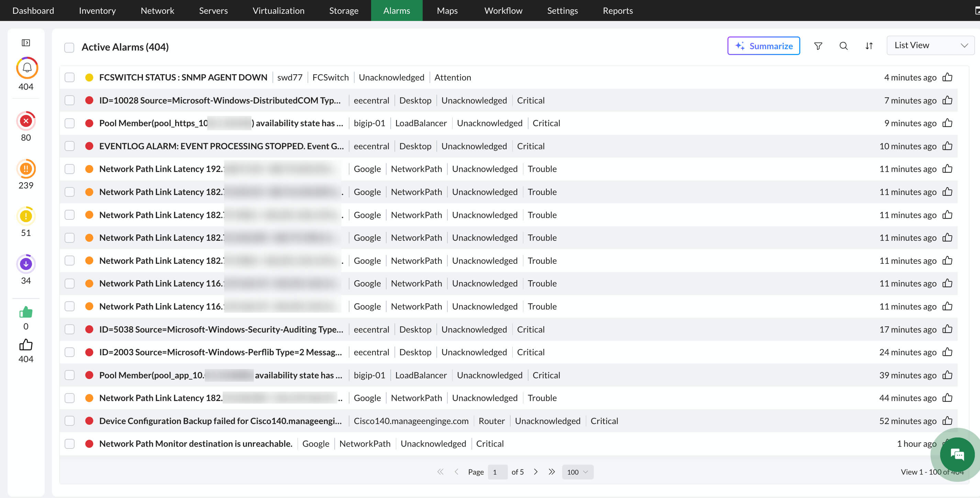Switch to Servers tab
Viewport: 980px width, 498px height.
point(213,10)
